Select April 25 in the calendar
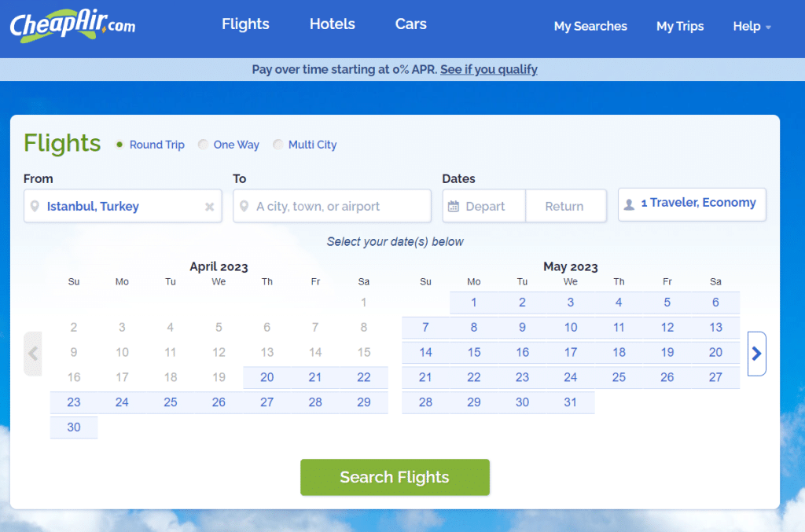The width and height of the screenshot is (805, 532). click(x=171, y=402)
